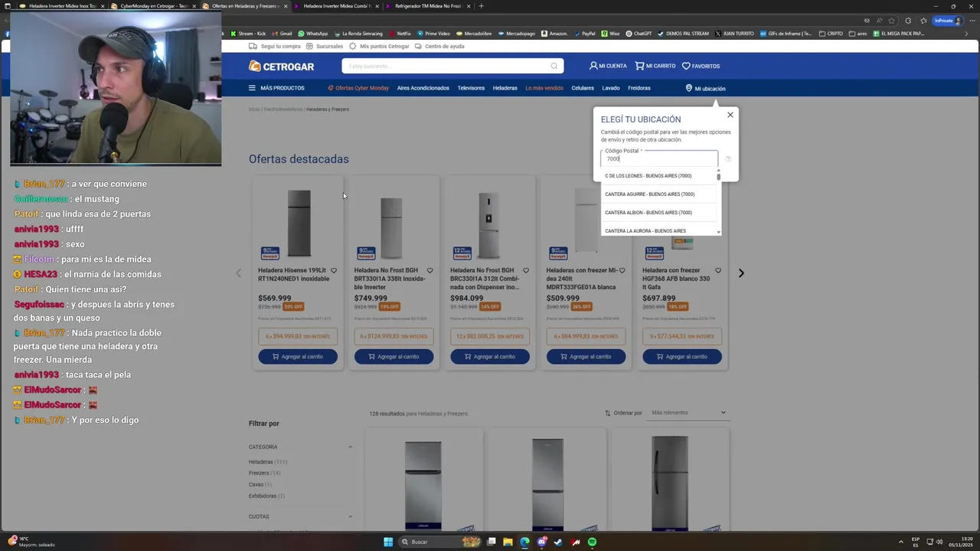Collapse the CUOTAS filter section
This screenshot has height=551, width=980.
(351, 517)
